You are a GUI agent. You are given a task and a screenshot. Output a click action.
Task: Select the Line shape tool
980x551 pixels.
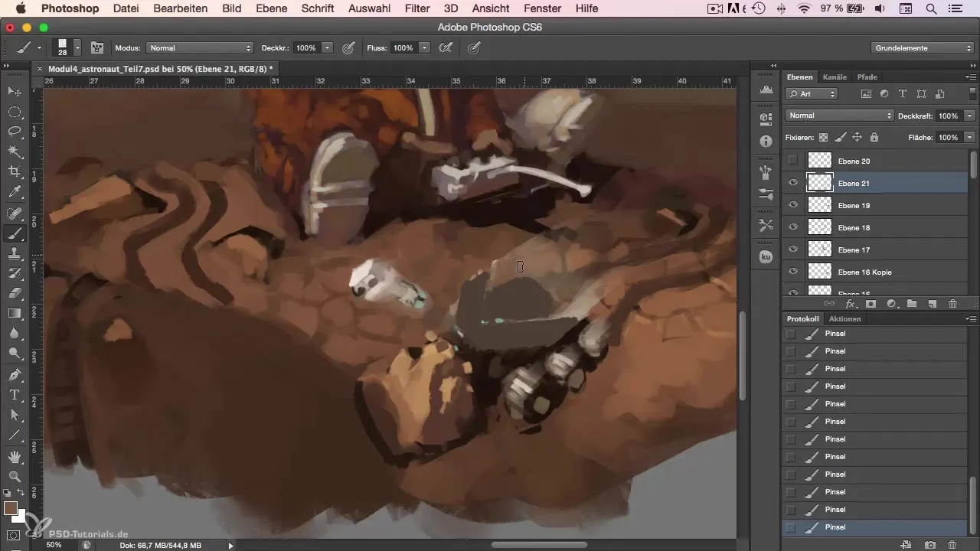[x=14, y=435]
